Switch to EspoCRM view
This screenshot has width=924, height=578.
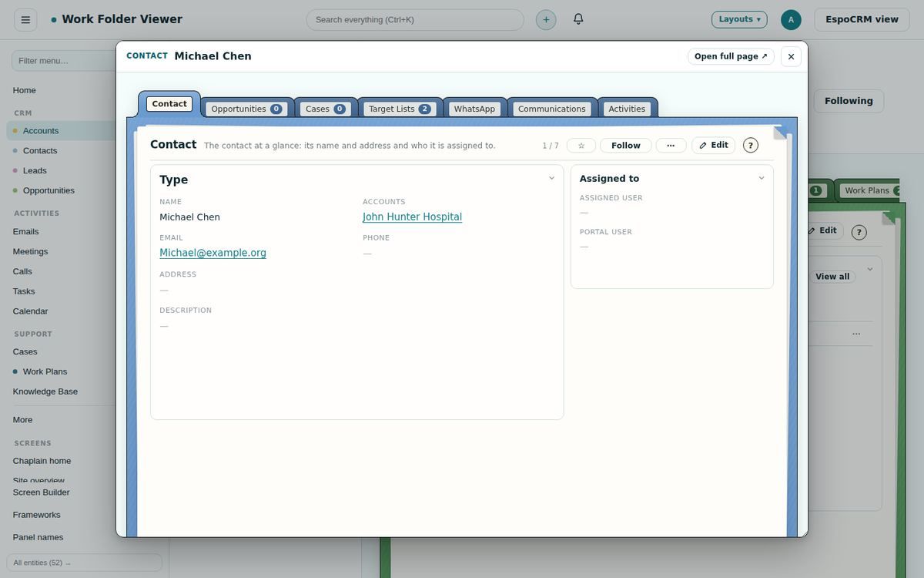[862, 19]
